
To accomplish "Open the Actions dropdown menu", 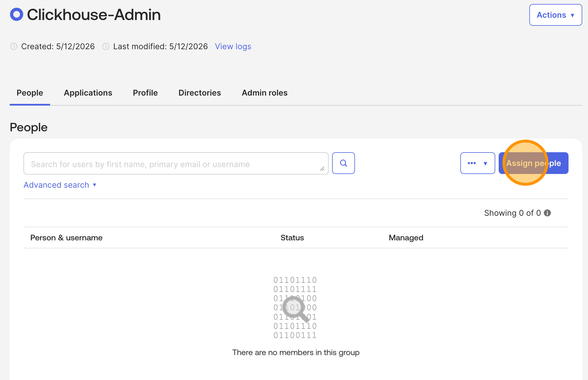I will [555, 15].
